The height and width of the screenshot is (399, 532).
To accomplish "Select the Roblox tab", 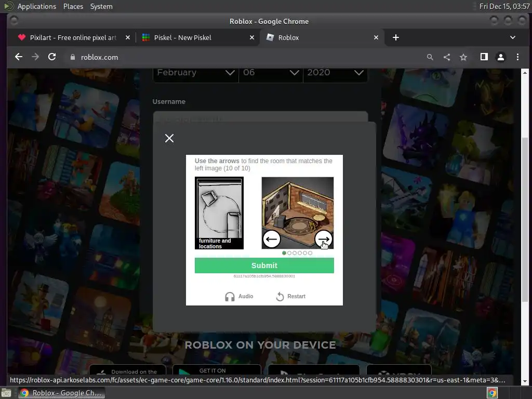I will (x=322, y=37).
